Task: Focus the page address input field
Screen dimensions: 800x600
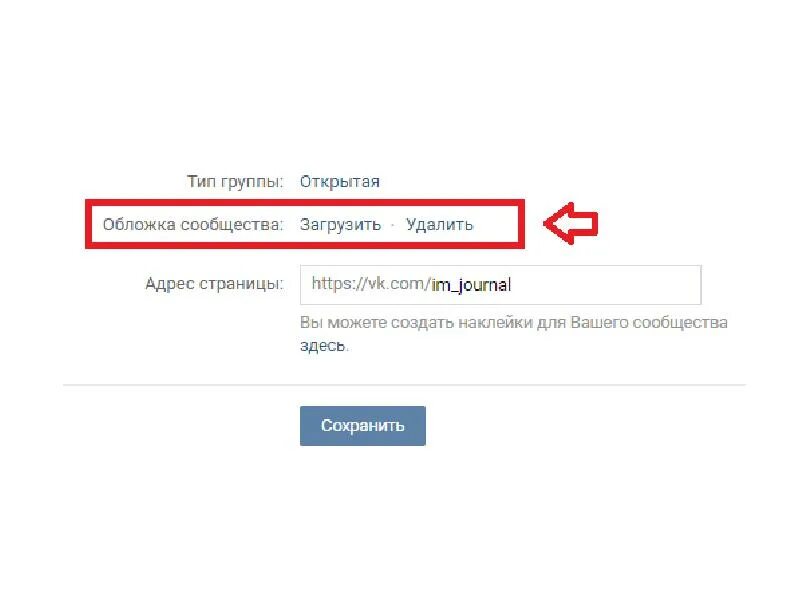Action: (501, 285)
